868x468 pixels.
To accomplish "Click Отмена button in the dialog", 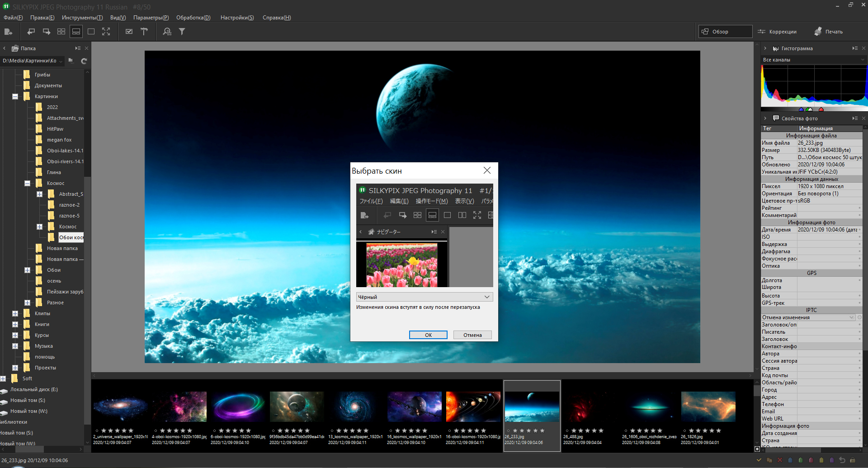I will click(x=472, y=335).
